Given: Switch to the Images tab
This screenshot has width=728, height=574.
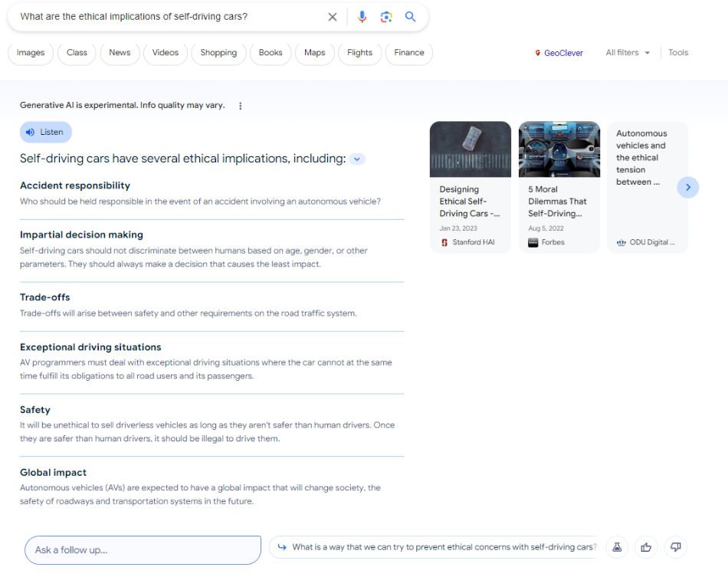Looking at the screenshot, I should (x=31, y=53).
